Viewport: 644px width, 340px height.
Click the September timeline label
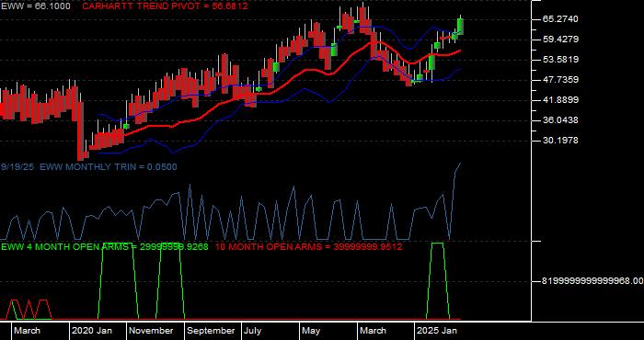(x=211, y=331)
